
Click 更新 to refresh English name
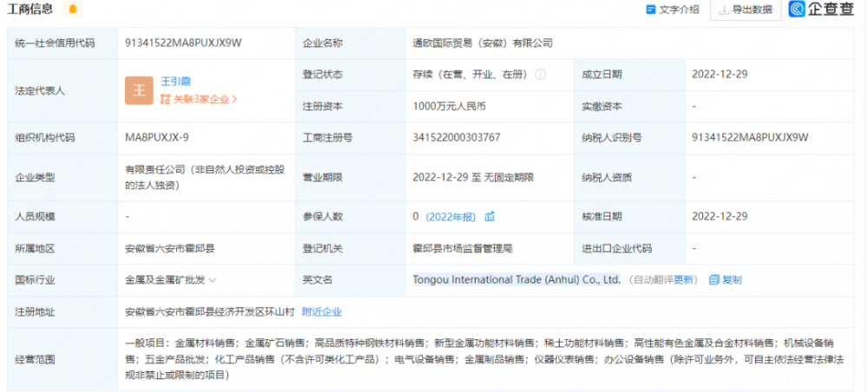682,280
